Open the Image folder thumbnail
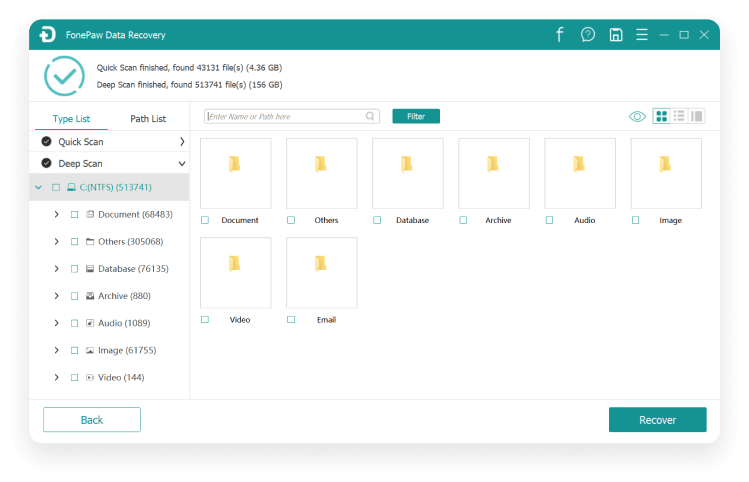 click(x=666, y=173)
